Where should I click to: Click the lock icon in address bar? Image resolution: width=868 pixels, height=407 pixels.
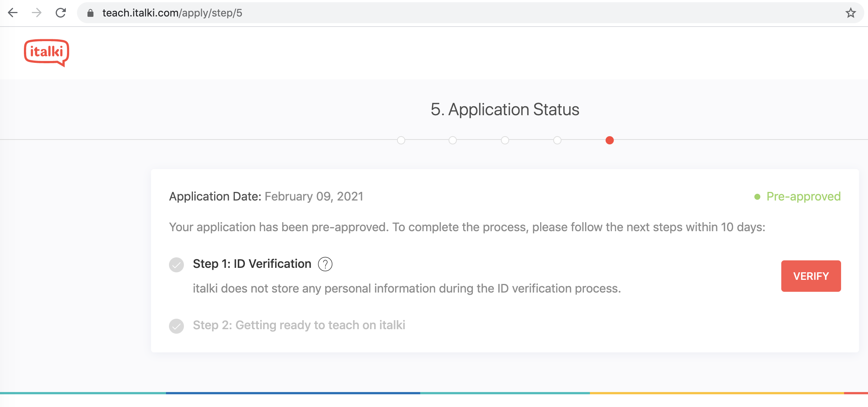(x=90, y=13)
